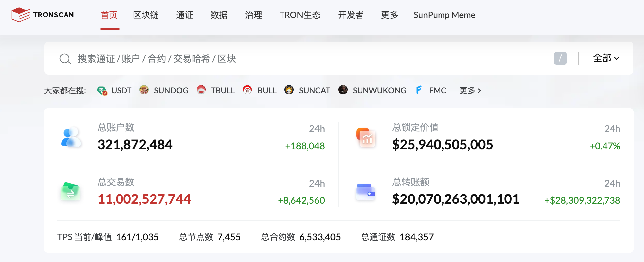The width and height of the screenshot is (644, 262).
Task: Click total accounts value 321,872,484
Action: click(135, 145)
